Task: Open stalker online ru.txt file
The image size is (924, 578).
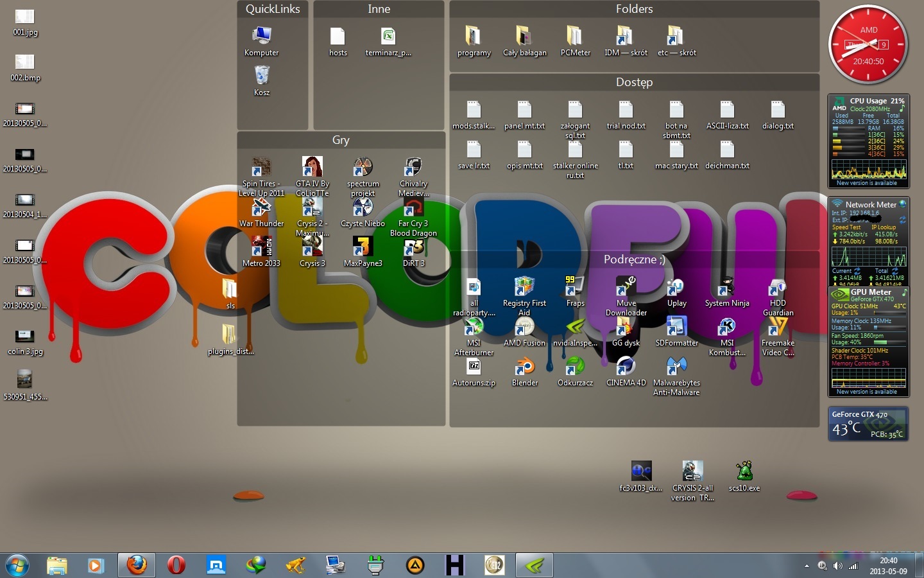Action: click(x=575, y=159)
